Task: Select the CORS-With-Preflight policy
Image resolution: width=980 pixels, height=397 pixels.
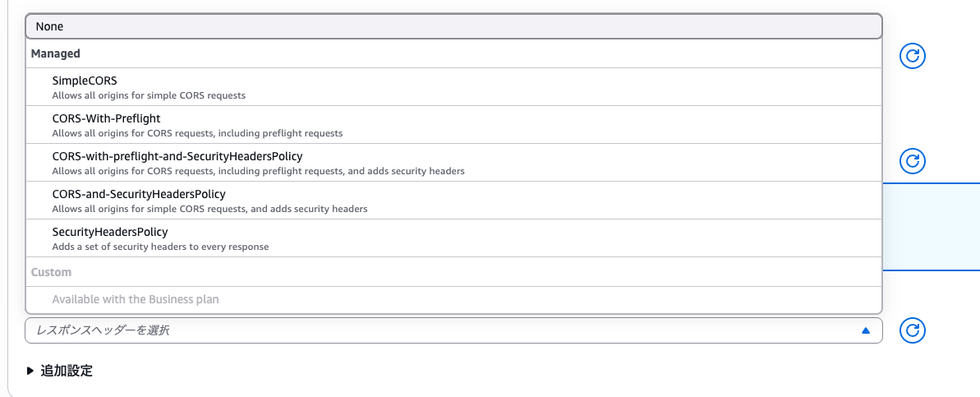Action: pyautogui.click(x=106, y=118)
